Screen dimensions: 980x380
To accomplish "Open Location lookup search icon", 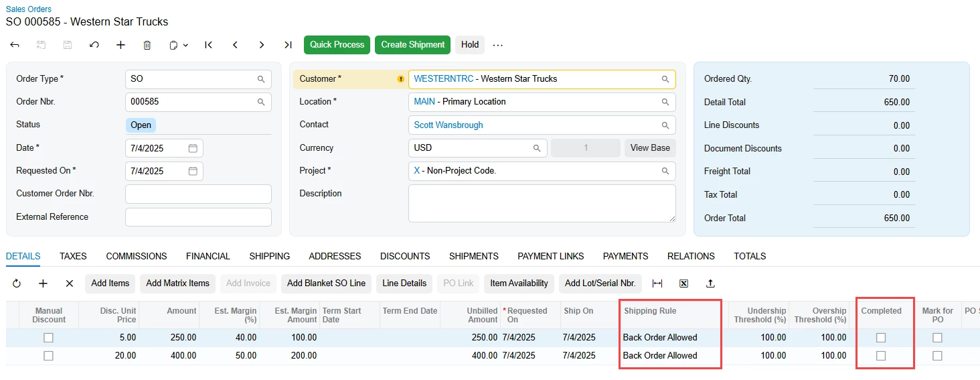I will pos(665,102).
